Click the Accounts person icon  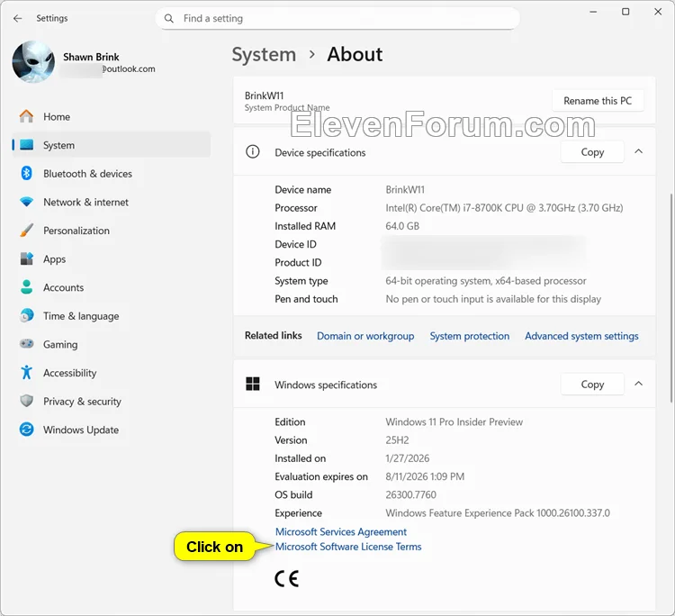pos(27,287)
